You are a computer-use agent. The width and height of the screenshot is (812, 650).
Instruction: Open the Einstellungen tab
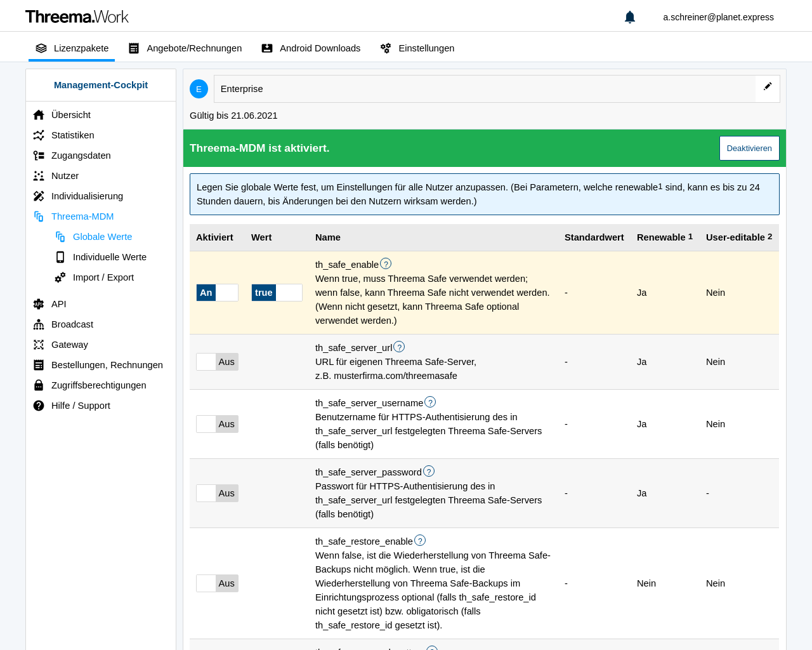(x=417, y=48)
